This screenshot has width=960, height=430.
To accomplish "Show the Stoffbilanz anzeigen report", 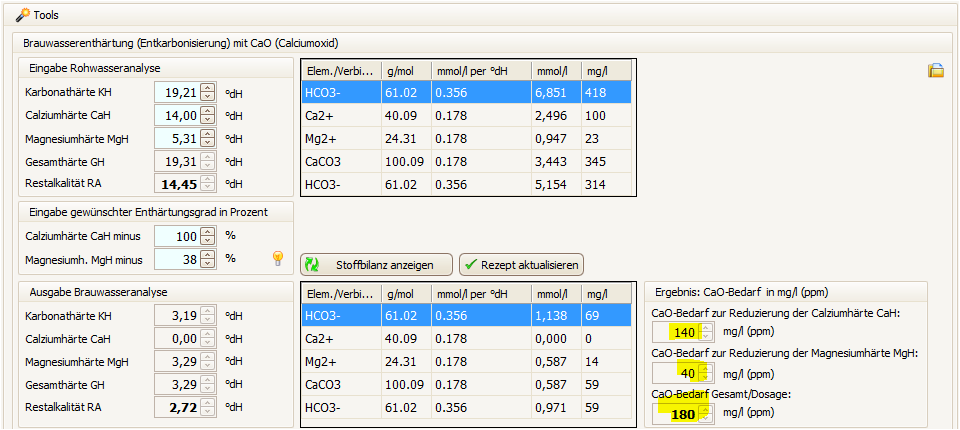I will pyautogui.click(x=376, y=265).
